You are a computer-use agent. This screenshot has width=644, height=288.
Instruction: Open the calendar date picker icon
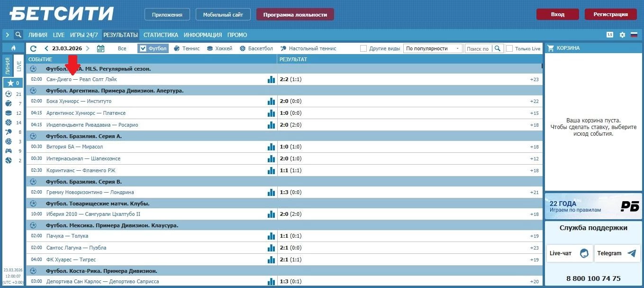[x=100, y=48]
